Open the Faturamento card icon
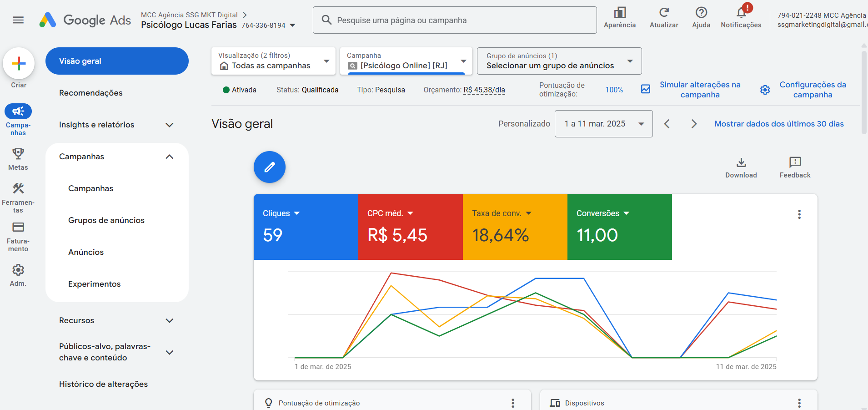The width and height of the screenshot is (868, 410). point(18,227)
